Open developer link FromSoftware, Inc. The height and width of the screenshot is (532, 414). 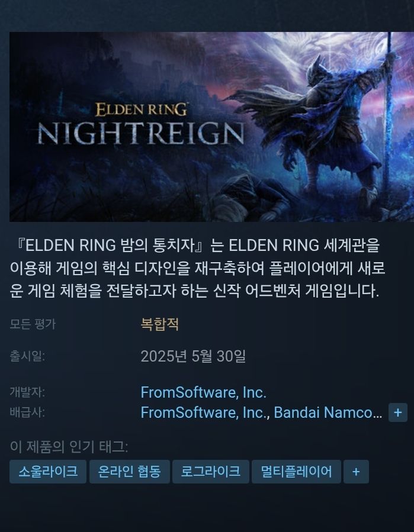pyautogui.click(x=203, y=392)
